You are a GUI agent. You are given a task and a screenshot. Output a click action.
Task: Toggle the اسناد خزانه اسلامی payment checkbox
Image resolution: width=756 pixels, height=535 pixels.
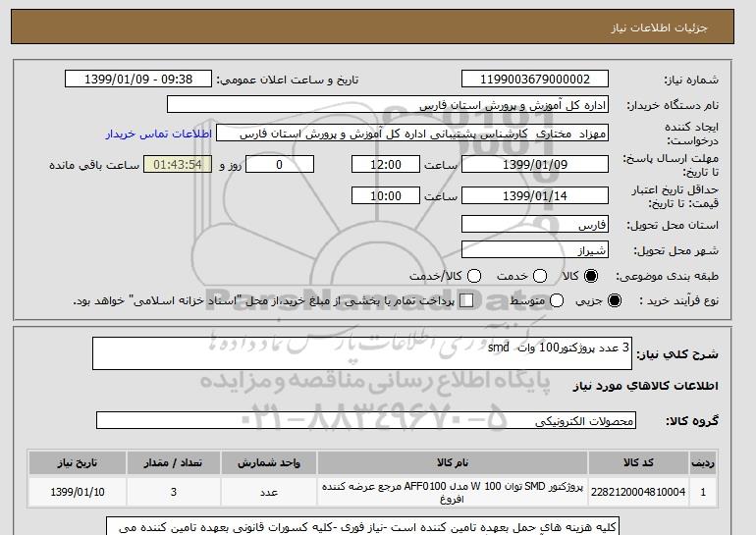[x=466, y=300]
